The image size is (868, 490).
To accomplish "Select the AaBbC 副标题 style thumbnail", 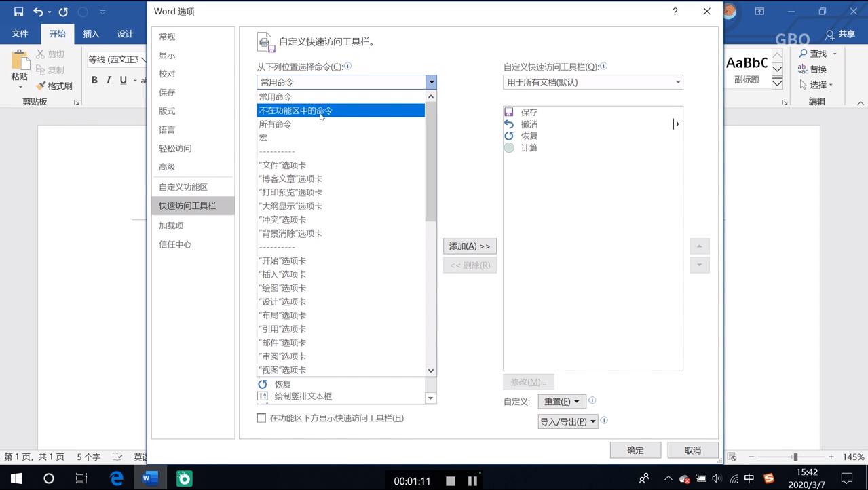I will pos(747,69).
